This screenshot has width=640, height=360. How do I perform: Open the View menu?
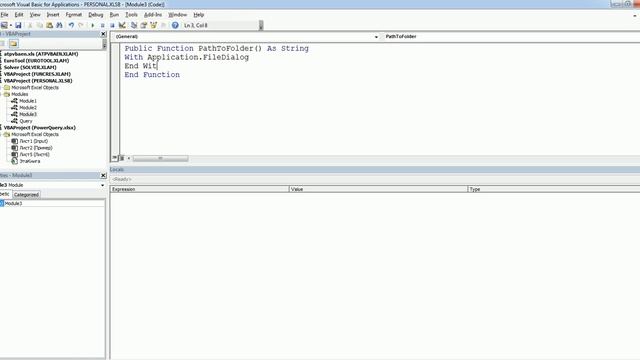point(35,15)
